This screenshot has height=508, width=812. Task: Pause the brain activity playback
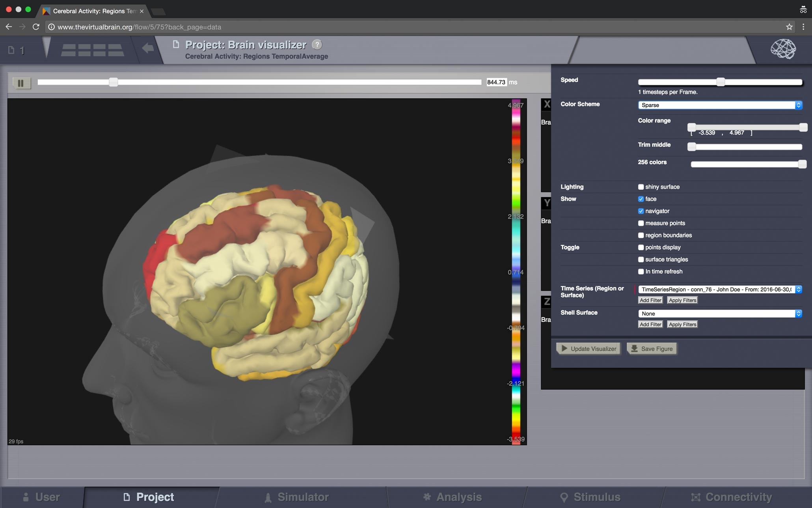click(x=21, y=83)
